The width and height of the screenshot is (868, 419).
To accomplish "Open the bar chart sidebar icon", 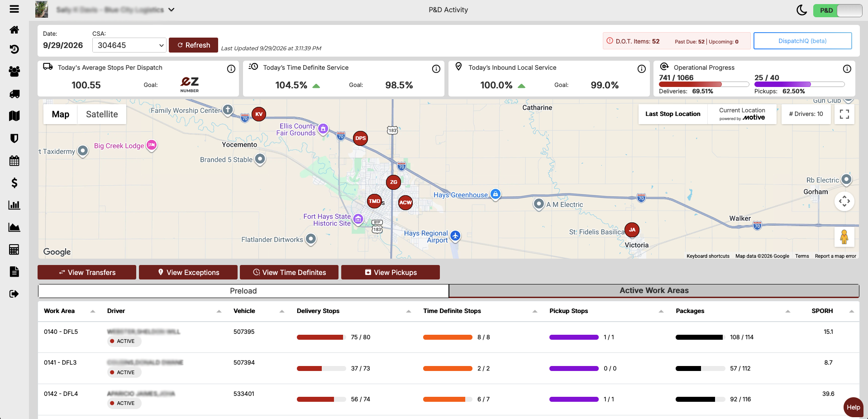I will (14, 205).
